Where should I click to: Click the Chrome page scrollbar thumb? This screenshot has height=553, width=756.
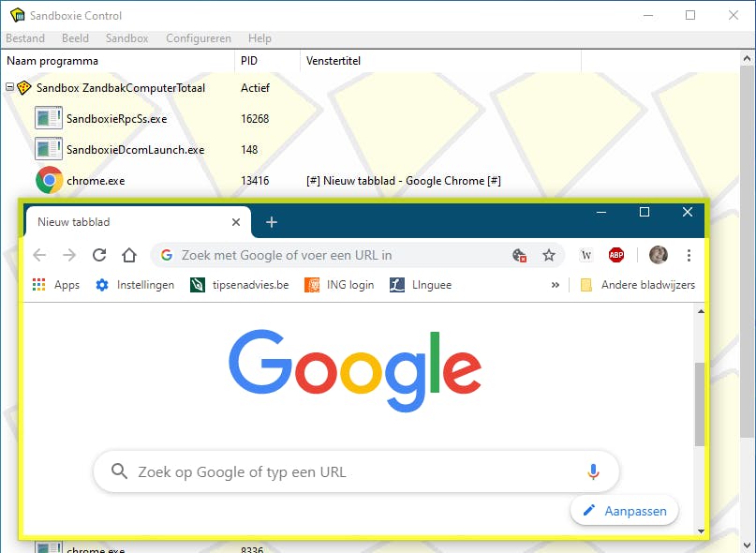pyautogui.click(x=700, y=404)
